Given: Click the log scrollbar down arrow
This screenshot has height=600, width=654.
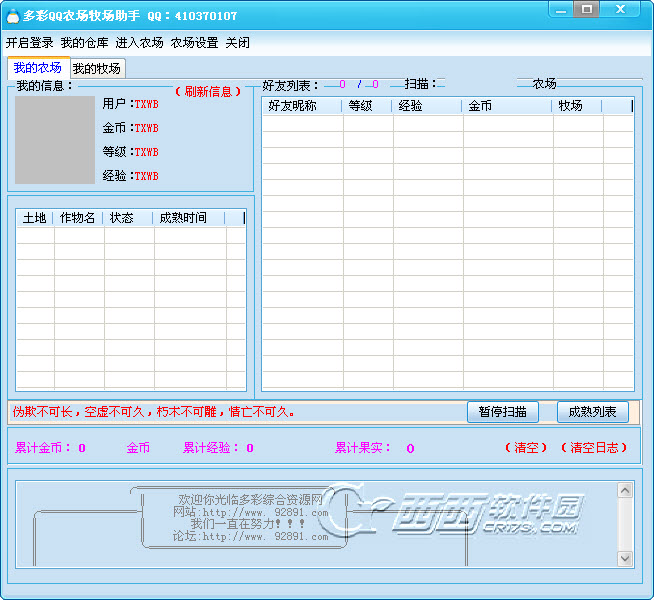Looking at the screenshot, I should point(625,558).
